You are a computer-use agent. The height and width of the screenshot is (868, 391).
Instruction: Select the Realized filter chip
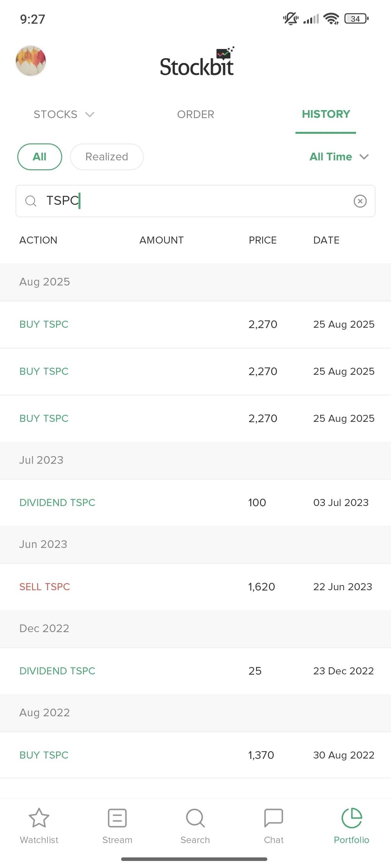[x=107, y=157]
